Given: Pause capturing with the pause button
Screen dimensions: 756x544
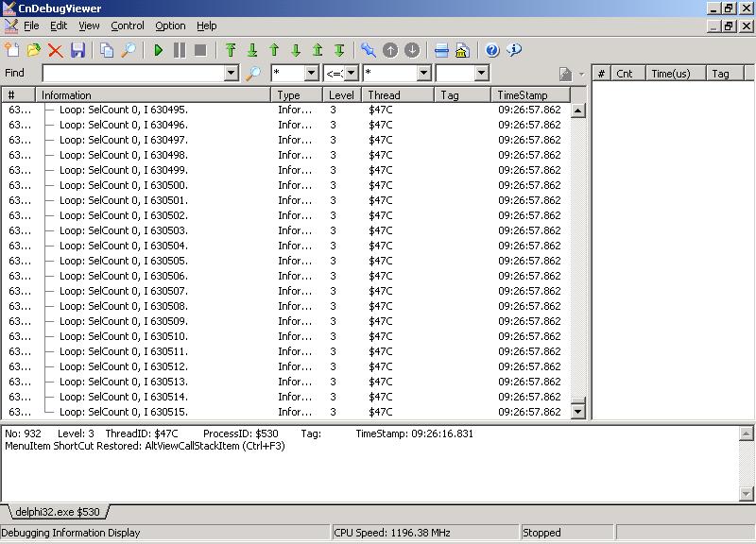Looking at the screenshot, I should (180, 50).
